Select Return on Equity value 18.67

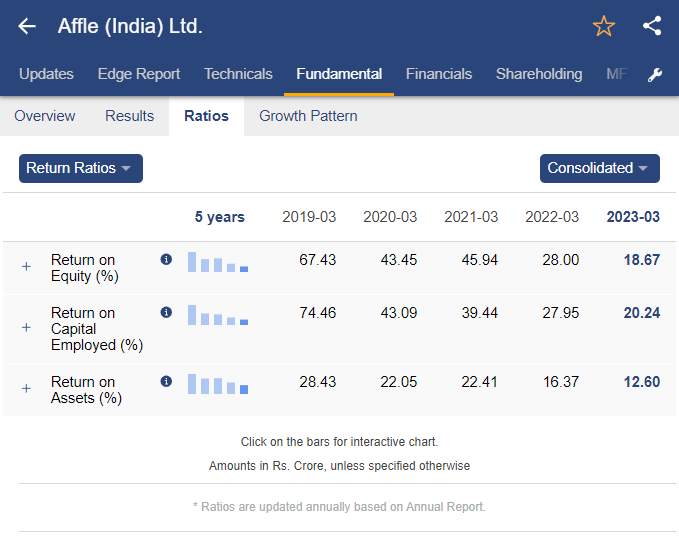tap(642, 260)
